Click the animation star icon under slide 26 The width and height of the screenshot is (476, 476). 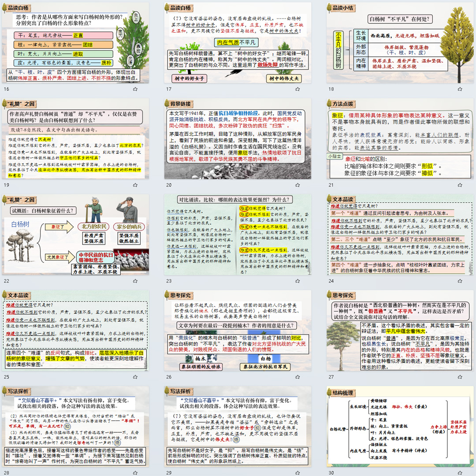click(x=297, y=377)
